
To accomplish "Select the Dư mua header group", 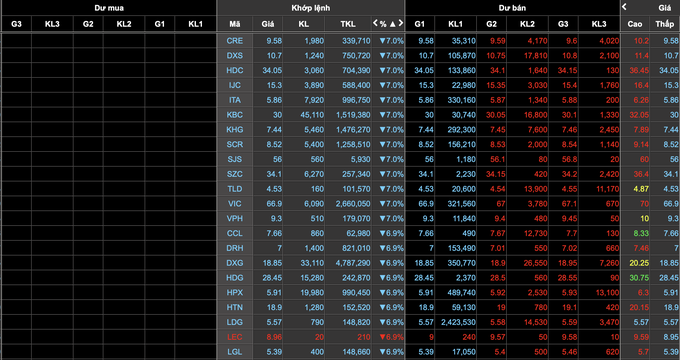I will point(109,8).
